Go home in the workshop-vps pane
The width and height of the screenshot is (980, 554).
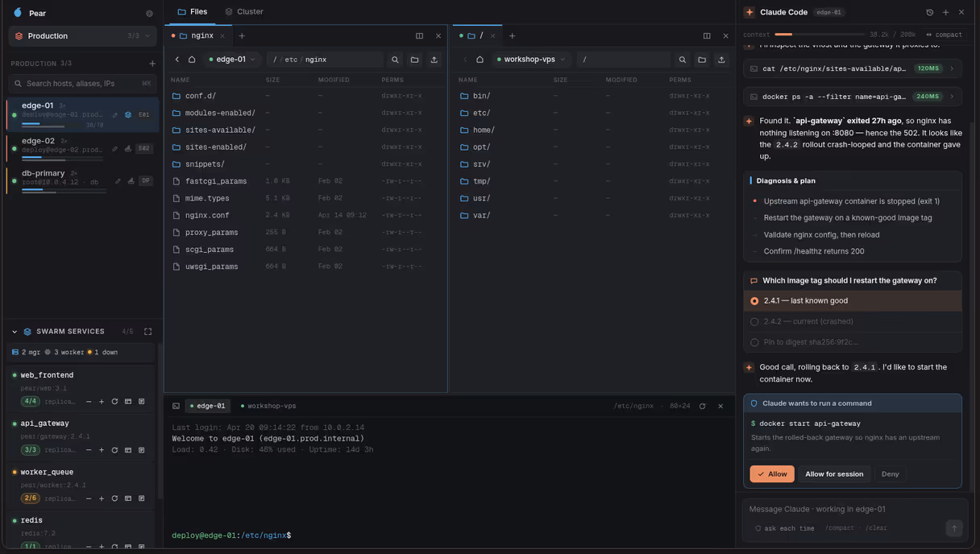point(480,60)
